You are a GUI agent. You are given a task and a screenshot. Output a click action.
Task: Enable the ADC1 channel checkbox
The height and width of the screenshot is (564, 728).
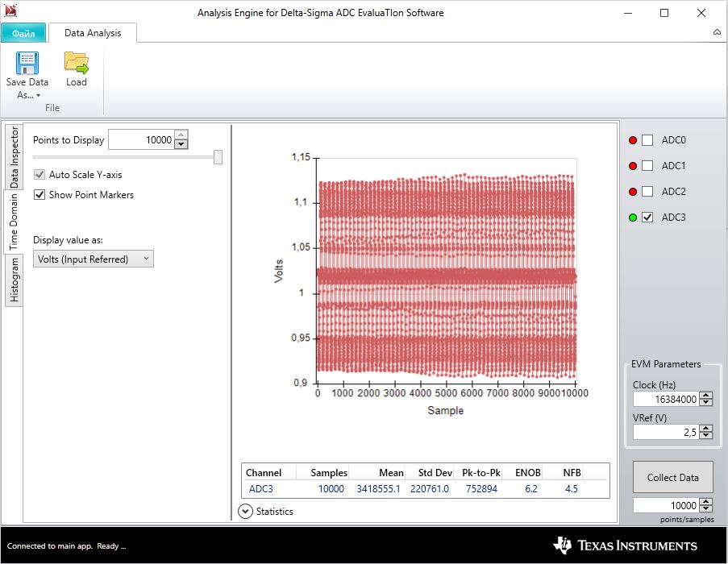pos(647,166)
